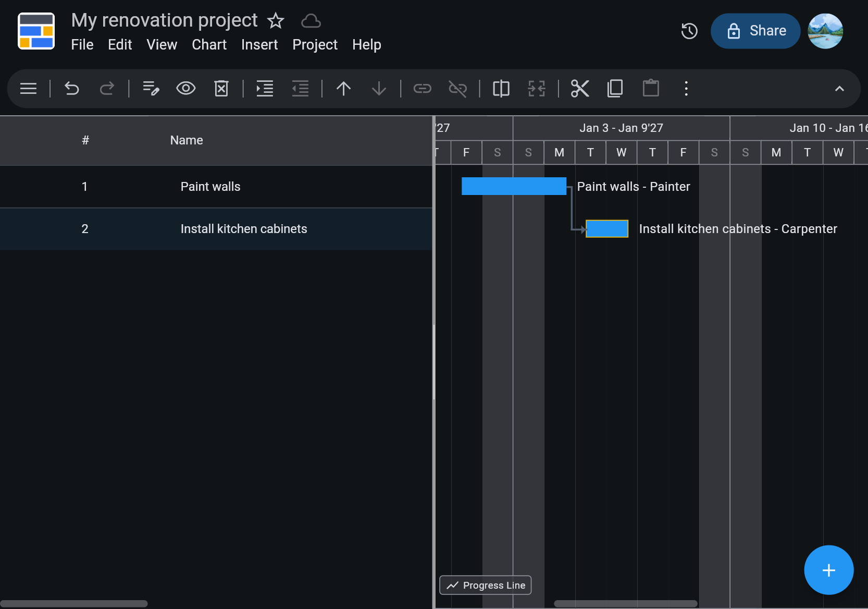
Task: Click the Name column header
Action: 187,140
